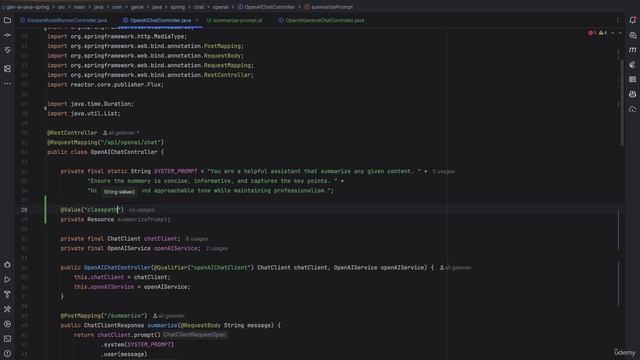Click the '@RequestMapping("/api/openai/chat")' annotation

pos(105,142)
